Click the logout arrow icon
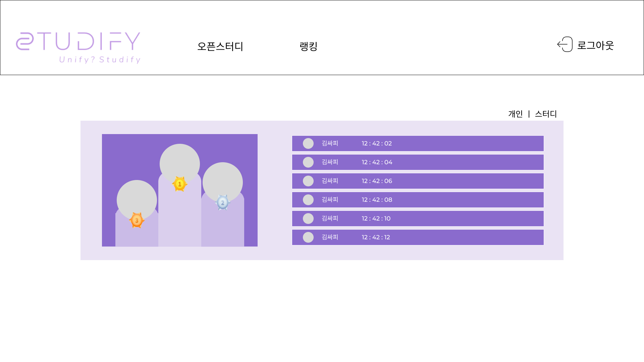This screenshot has height=362, width=644. (565, 44)
